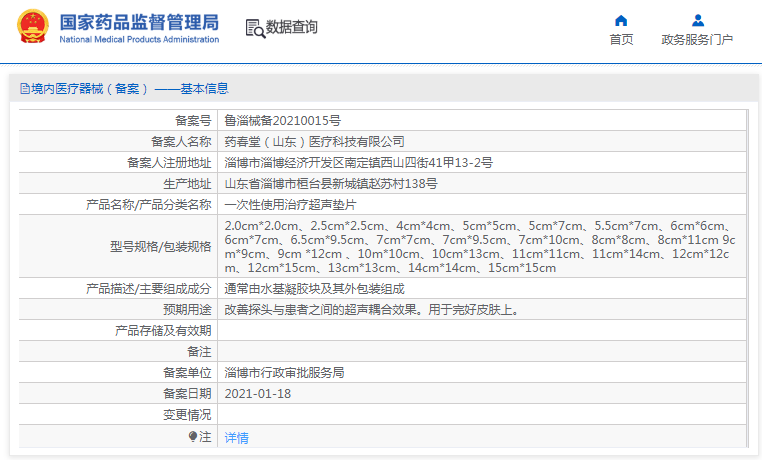762x460 pixels.
Task: Click the specifications list starting 2.0cm*2.0cm
Action: [480, 247]
